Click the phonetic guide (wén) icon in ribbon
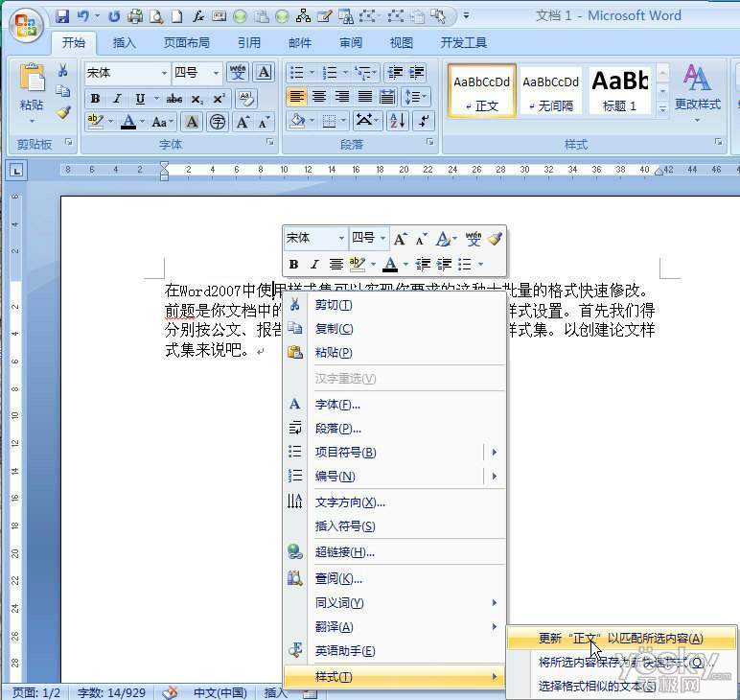This screenshot has width=740, height=700. point(238,73)
